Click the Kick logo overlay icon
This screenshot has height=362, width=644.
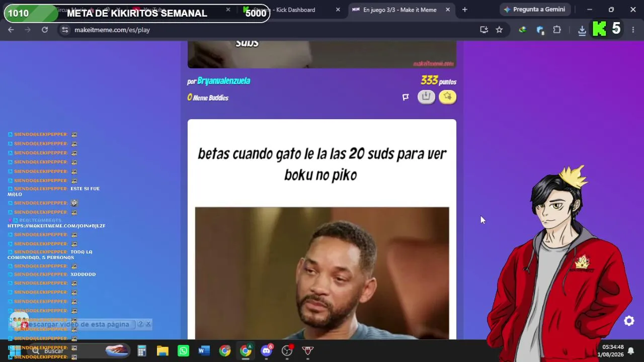(599, 29)
